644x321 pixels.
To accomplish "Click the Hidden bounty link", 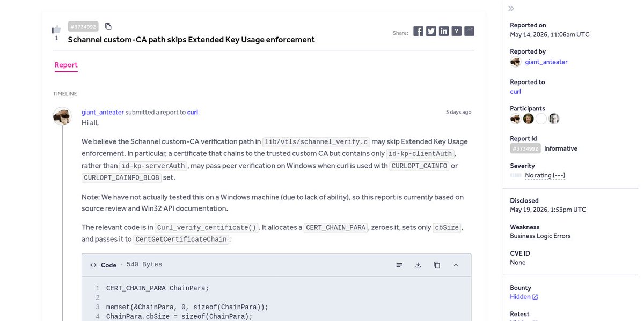I will pyautogui.click(x=520, y=296).
